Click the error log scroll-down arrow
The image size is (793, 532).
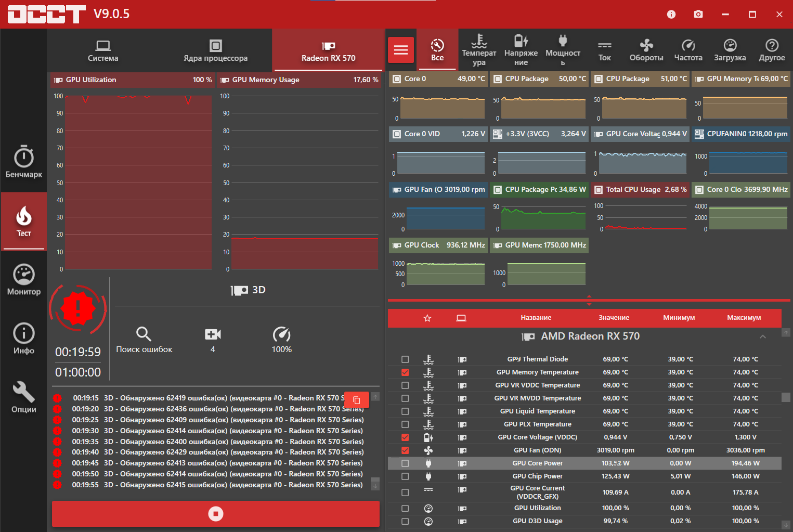coord(375,486)
